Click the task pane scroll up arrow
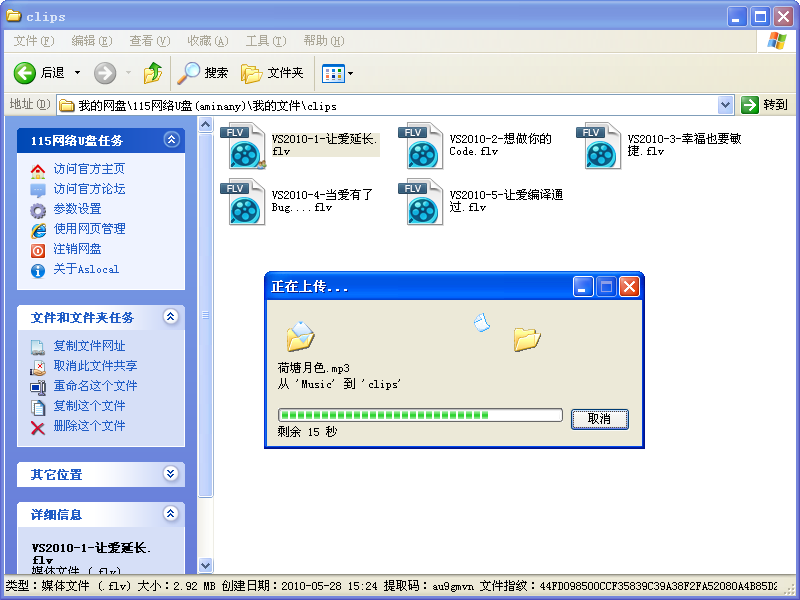 click(205, 124)
